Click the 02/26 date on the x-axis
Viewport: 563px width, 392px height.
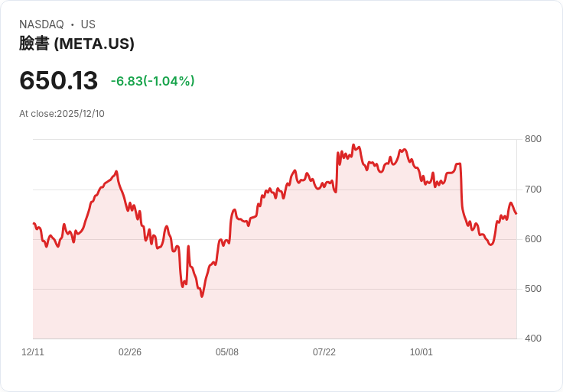point(130,352)
